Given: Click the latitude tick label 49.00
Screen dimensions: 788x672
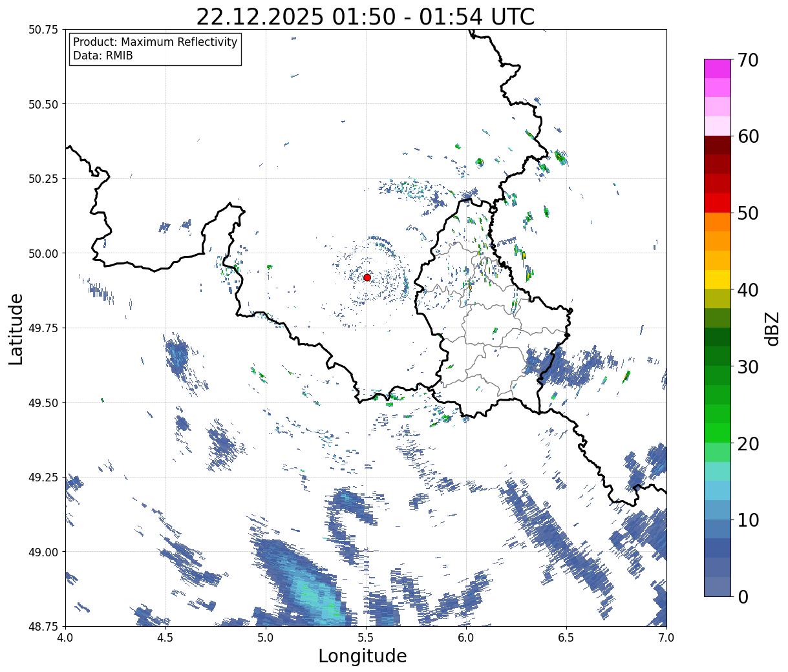Looking at the screenshot, I should (43, 552).
